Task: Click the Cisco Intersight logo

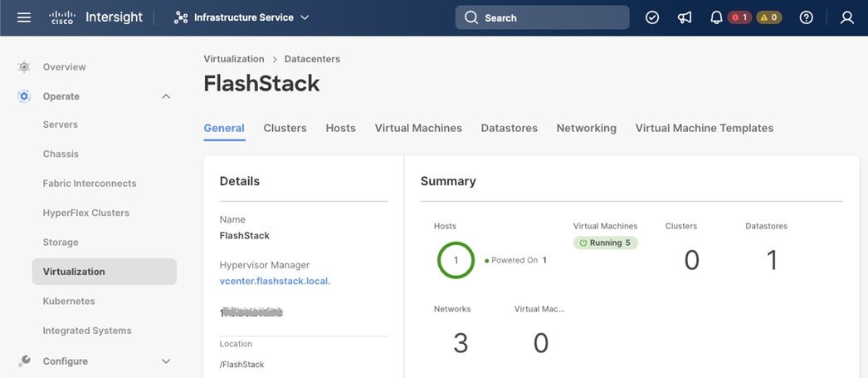Action: [x=95, y=17]
